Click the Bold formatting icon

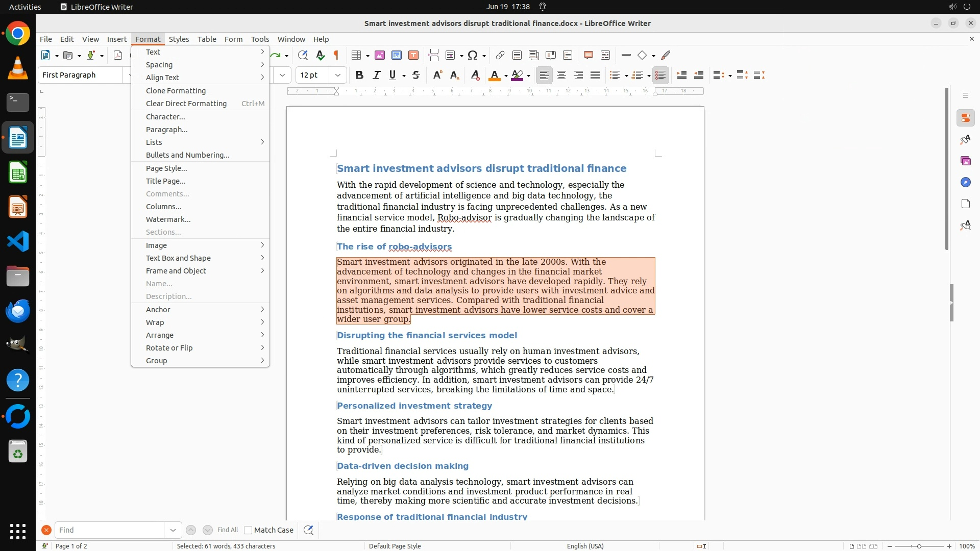point(359,76)
